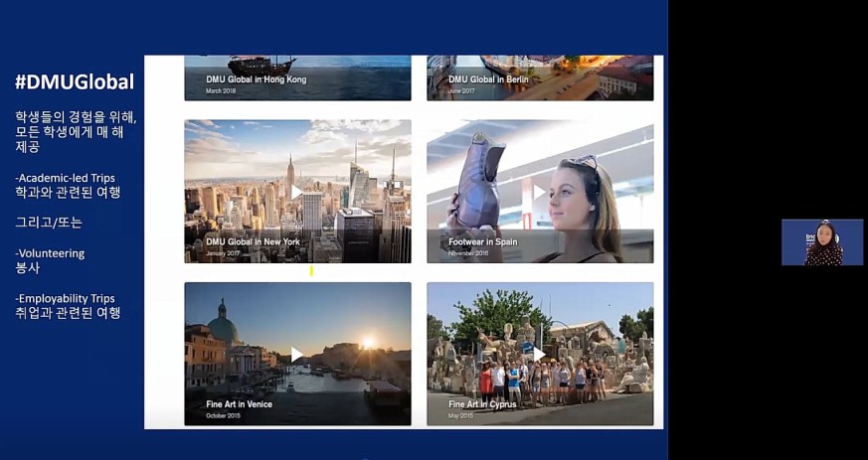Play the Footwear in Spain video
Image resolution: width=868 pixels, height=460 pixels.
[539, 193]
